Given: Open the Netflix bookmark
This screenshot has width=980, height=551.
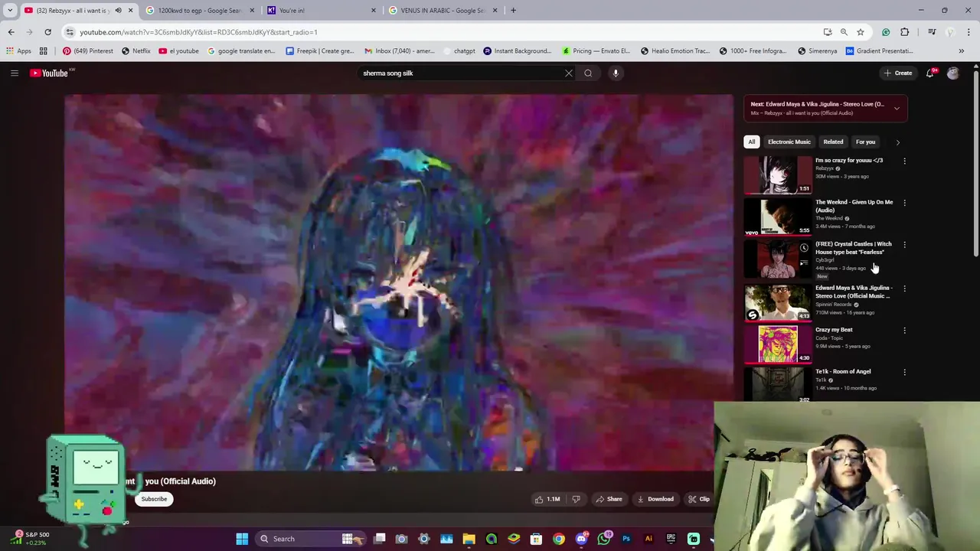Looking at the screenshot, I should [x=136, y=51].
